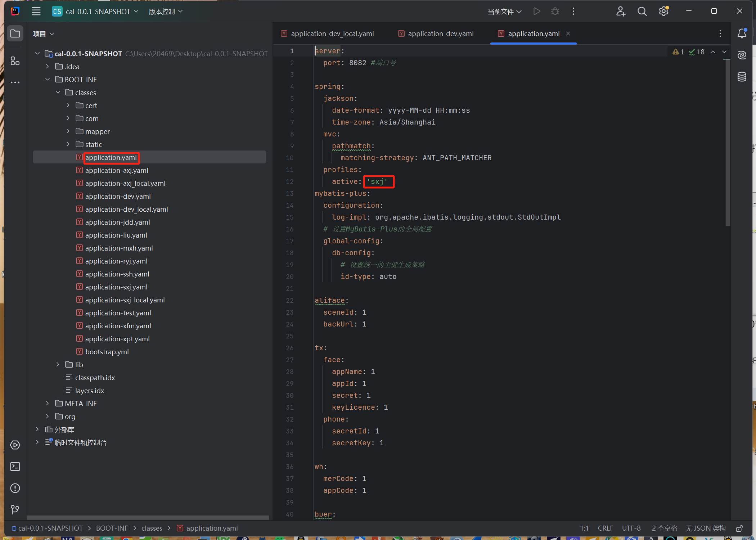
Task: Click the CRLF line separator button
Action: [605, 528]
